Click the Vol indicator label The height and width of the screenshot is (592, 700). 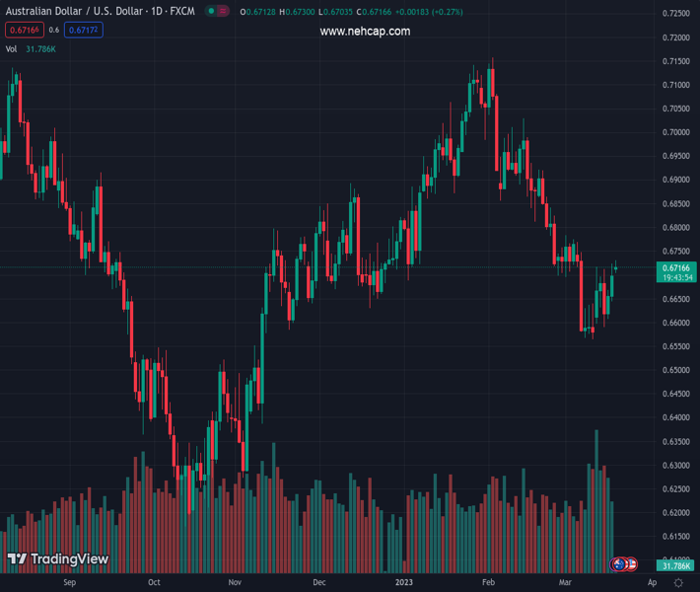[12, 48]
